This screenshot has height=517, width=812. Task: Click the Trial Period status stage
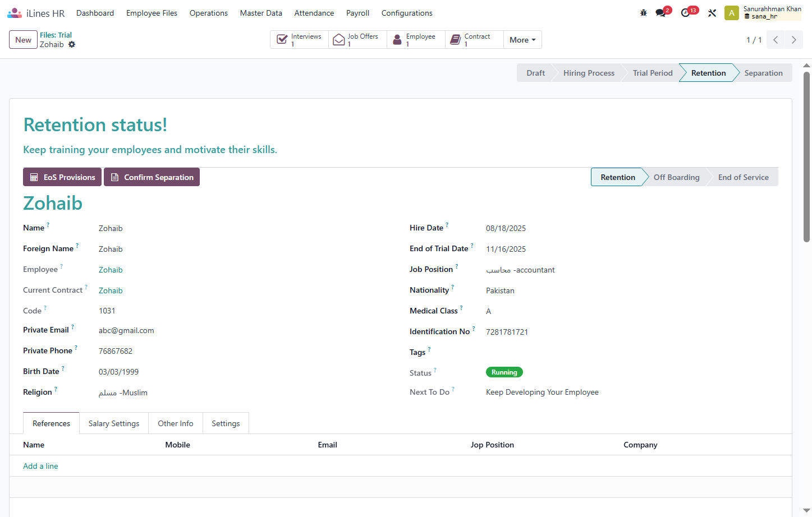click(x=653, y=73)
